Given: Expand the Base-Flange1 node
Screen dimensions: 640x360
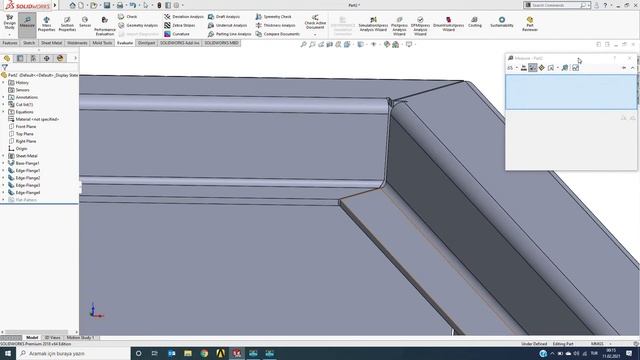Looking at the screenshot, I should point(4,163).
